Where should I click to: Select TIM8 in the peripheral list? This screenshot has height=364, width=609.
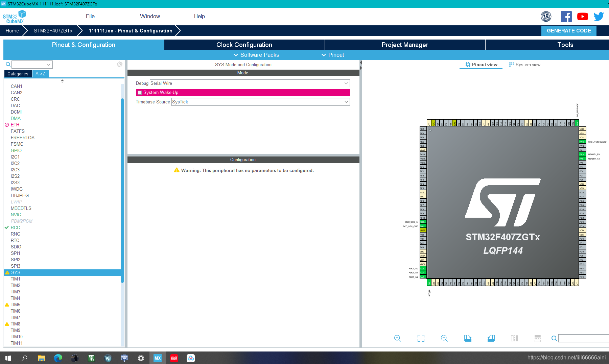(15, 324)
